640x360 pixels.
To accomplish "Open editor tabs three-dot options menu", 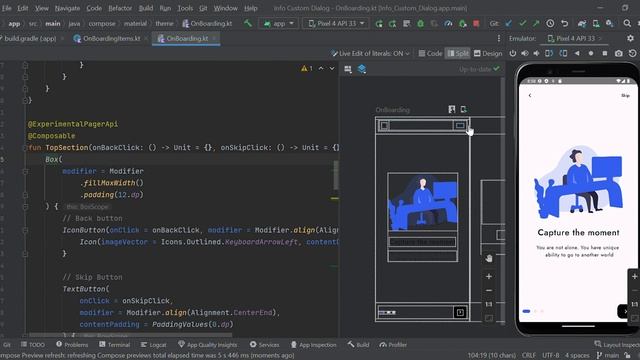I will [x=499, y=38].
